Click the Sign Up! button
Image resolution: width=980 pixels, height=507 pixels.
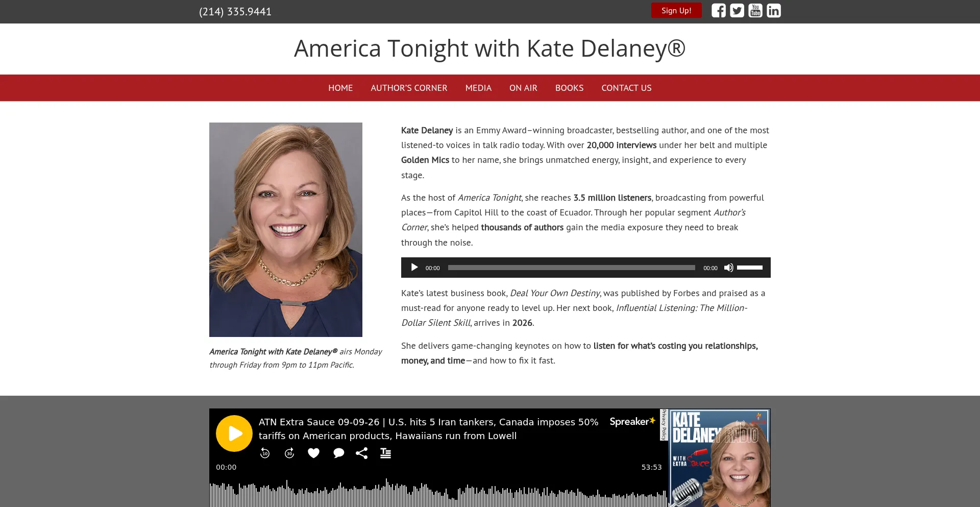tap(676, 10)
